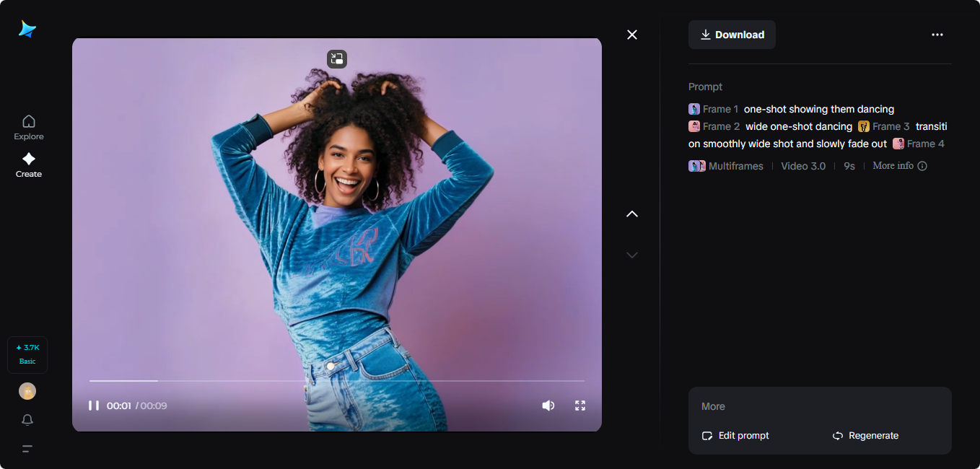Close the video preview with X
Screen dimensions: 980x469
(632, 35)
